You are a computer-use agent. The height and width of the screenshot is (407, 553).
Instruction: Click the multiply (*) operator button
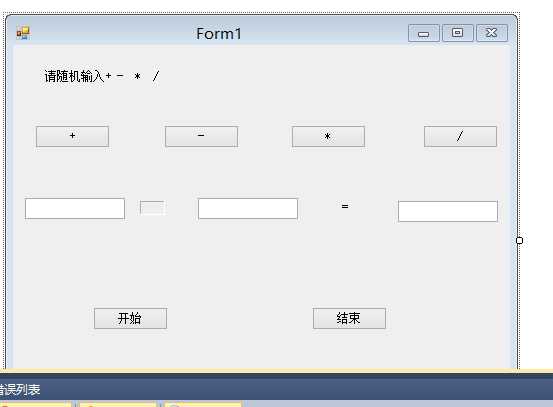click(328, 136)
